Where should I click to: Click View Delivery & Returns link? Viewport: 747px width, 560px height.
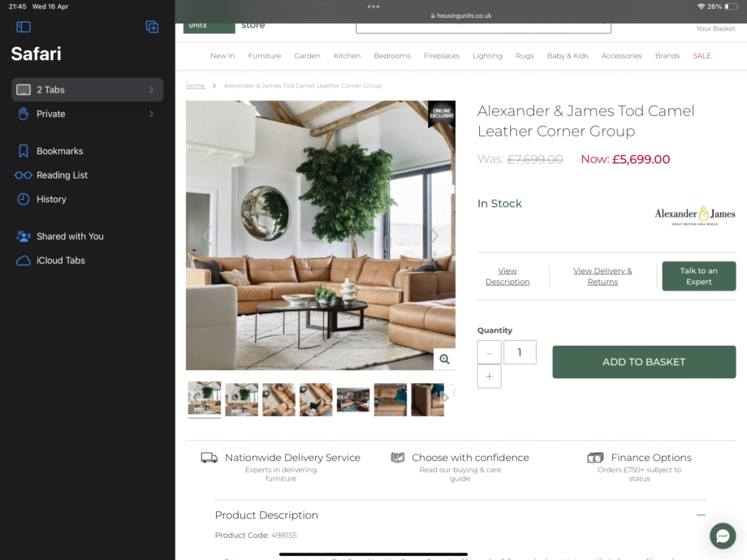pyautogui.click(x=602, y=276)
